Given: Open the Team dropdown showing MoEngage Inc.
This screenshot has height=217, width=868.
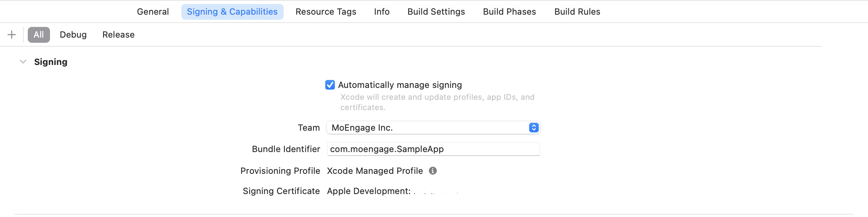Looking at the screenshot, I should pyautogui.click(x=433, y=128).
